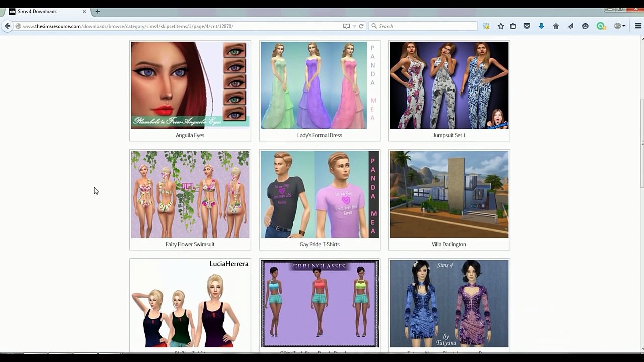Click the Jumpsuit Set 1 title link
The height and width of the screenshot is (362, 644).
coord(449,135)
